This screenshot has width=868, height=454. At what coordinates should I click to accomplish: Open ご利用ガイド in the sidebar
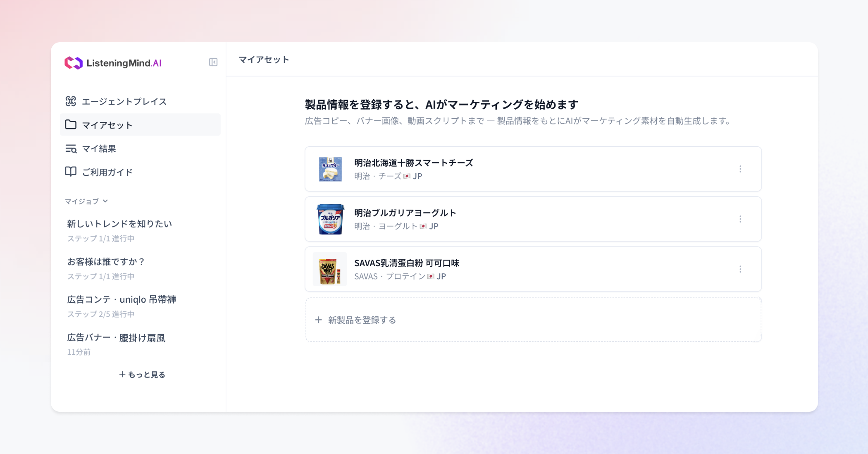tap(140, 172)
